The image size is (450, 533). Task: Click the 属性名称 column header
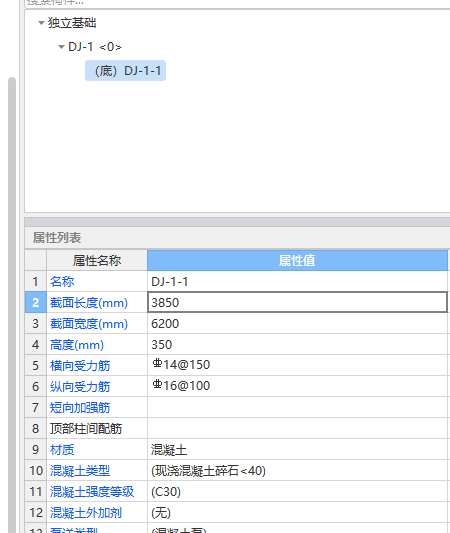[97, 261]
